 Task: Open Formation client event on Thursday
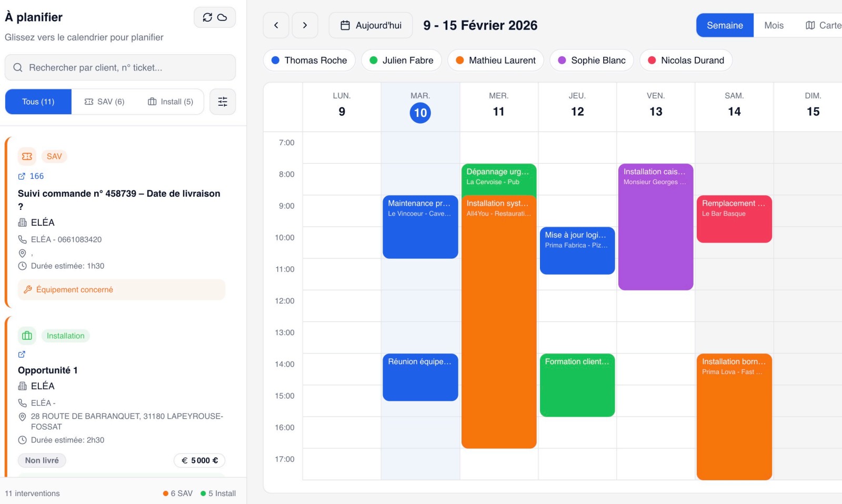pyautogui.click(x=577, y=385)
